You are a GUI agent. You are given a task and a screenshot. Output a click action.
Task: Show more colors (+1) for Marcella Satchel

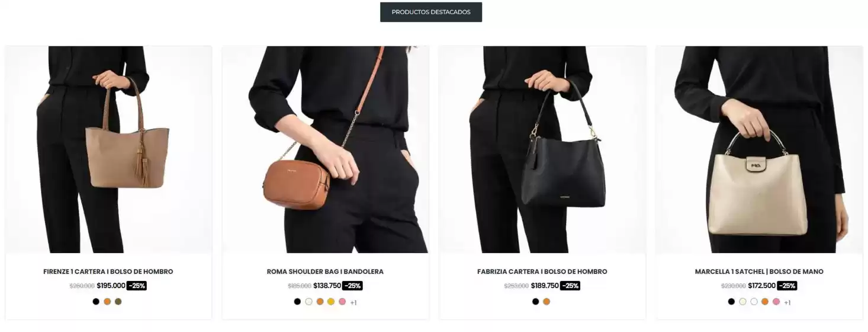(787, 303)
